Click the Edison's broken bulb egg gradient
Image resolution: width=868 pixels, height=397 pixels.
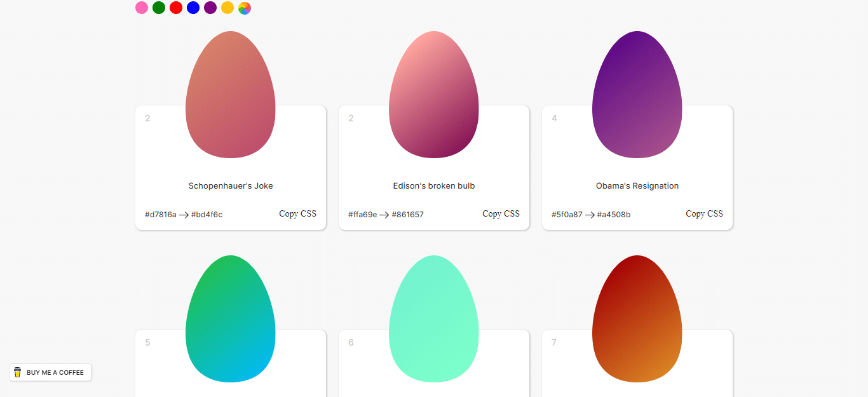click(x=434, y=95)
